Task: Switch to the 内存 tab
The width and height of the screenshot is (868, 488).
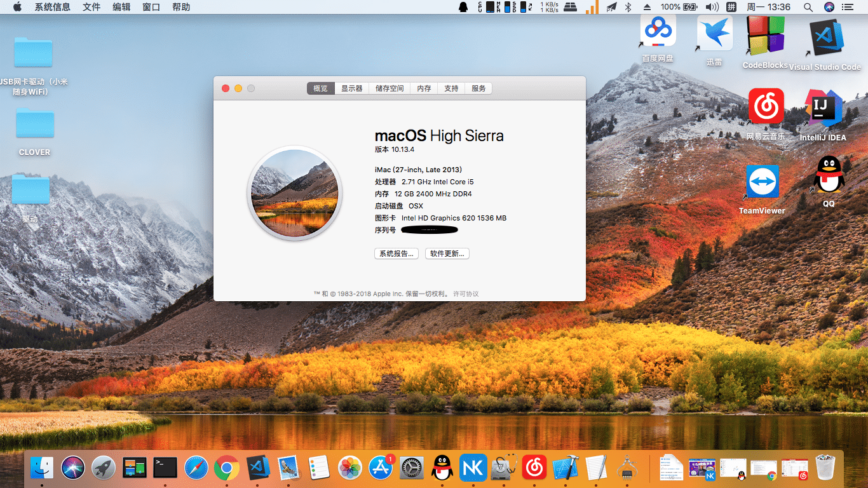Action: [x=424, y=88]
